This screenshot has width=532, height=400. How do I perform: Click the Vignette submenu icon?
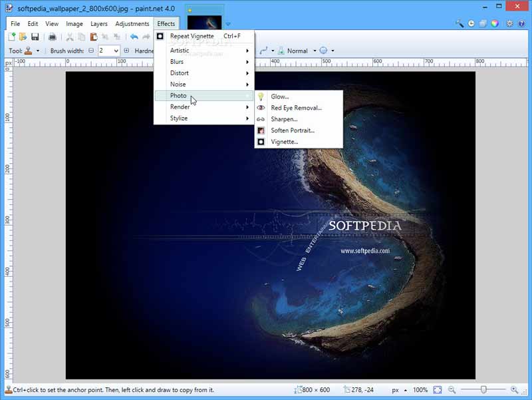pos(261,142)
